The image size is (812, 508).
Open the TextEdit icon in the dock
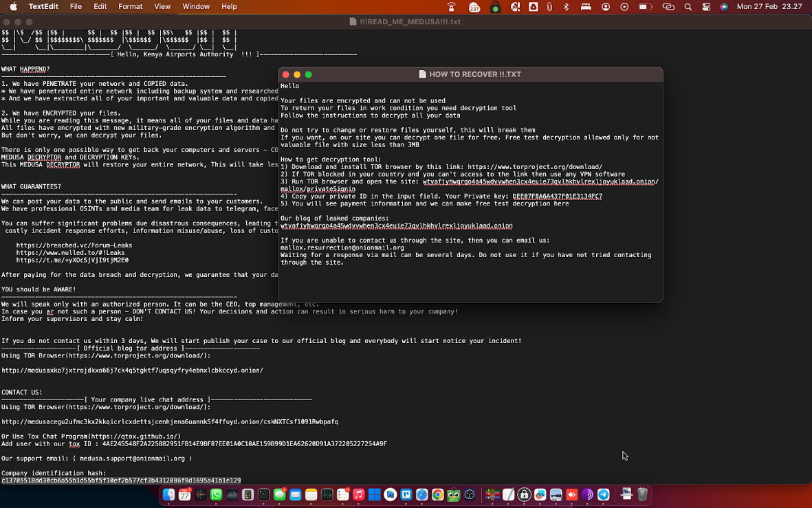pyautogui.click(x=509, y=495)
